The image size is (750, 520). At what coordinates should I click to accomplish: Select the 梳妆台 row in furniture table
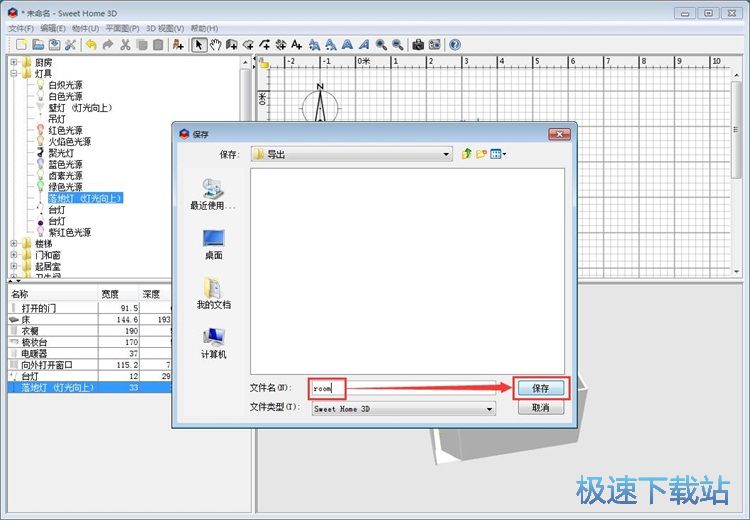[89, 342]
